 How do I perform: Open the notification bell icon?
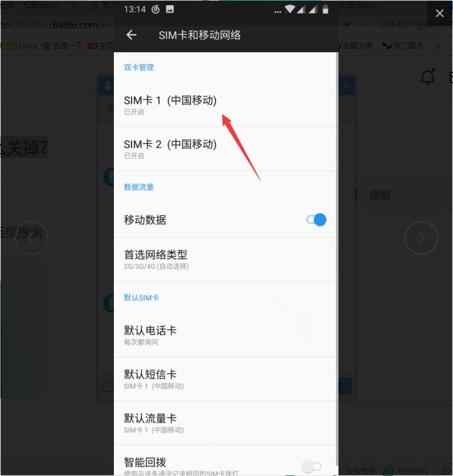pos(428,77)
